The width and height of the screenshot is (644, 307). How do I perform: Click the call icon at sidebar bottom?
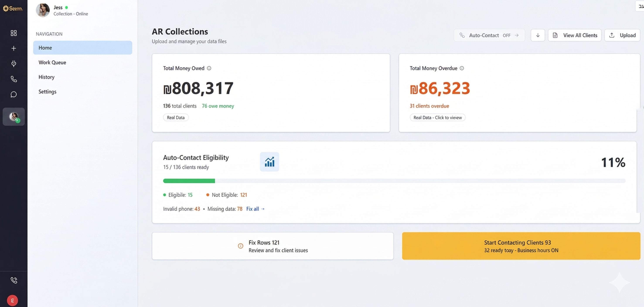point(14,280)
